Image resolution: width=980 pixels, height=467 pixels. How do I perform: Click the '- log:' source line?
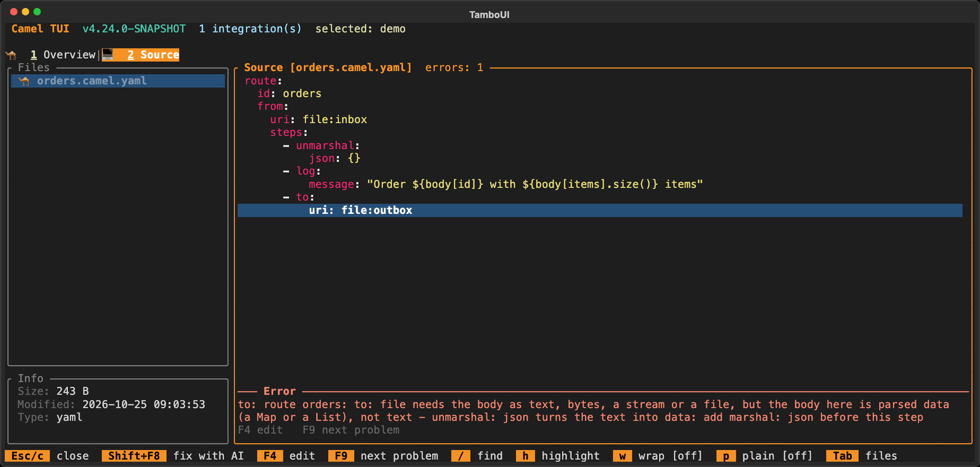[x=302, y=172]
